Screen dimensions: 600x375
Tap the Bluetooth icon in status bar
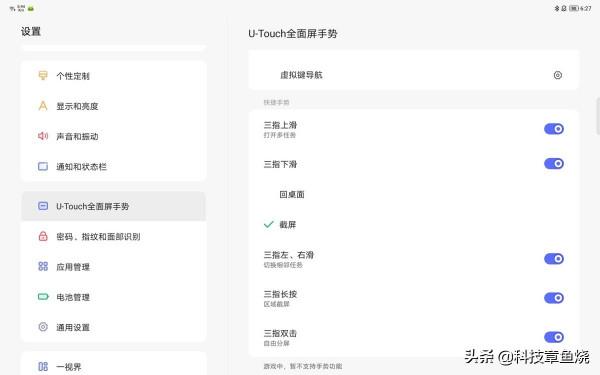click(x=557, y=8)
